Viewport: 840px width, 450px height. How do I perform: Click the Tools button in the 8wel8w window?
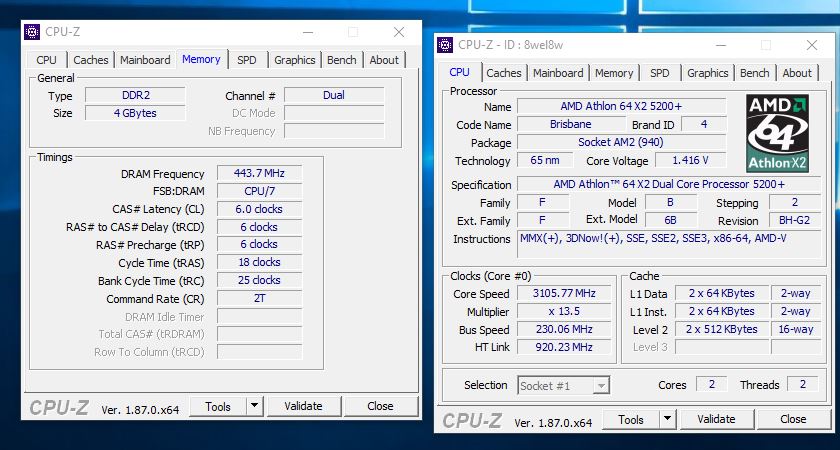coord(631,419)
